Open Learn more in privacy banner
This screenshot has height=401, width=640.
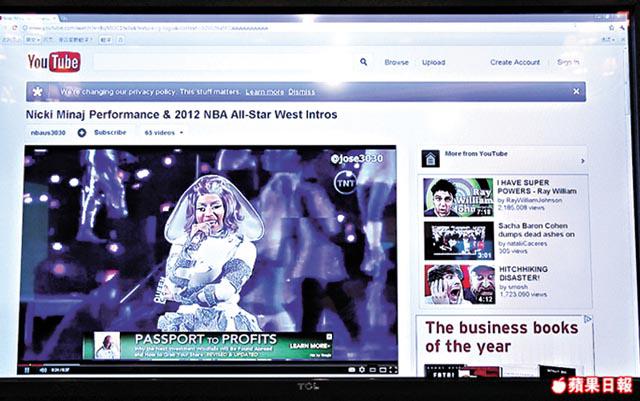coord(264,92)
